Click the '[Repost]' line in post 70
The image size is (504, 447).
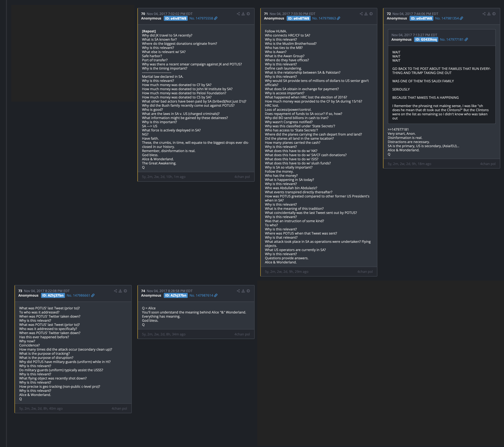coord(149,31)
